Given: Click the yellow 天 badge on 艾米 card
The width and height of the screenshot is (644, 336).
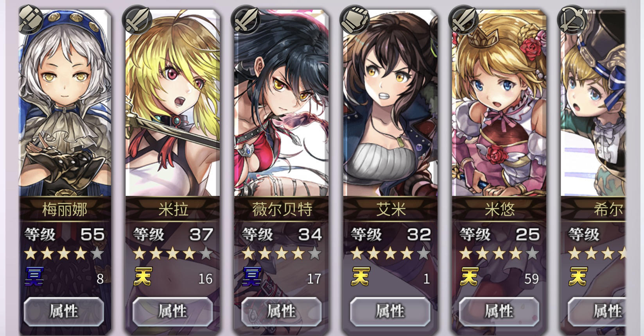Looking at the screenshot, I should pos(360,277).
